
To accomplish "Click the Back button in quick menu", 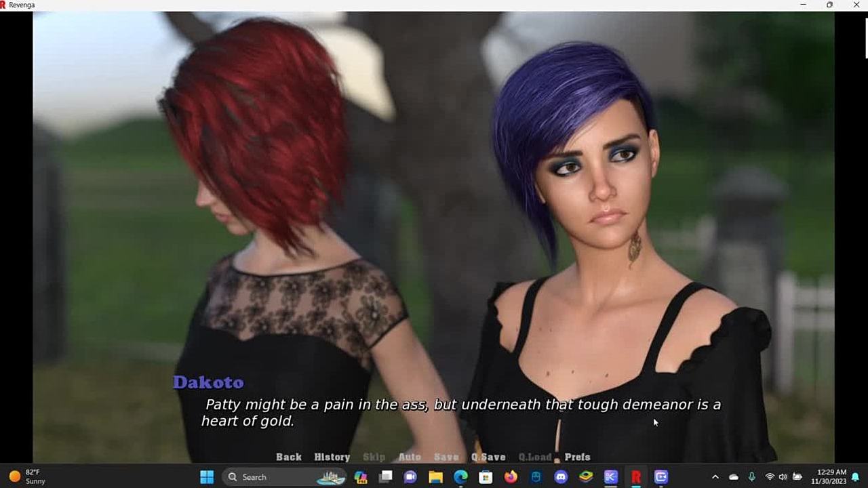I will coord(288,457).
